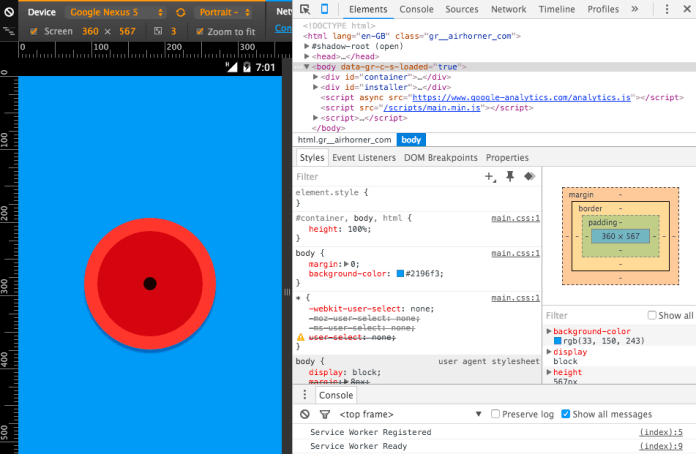Uncheck Show all messages checkbox

click(566, 414)
